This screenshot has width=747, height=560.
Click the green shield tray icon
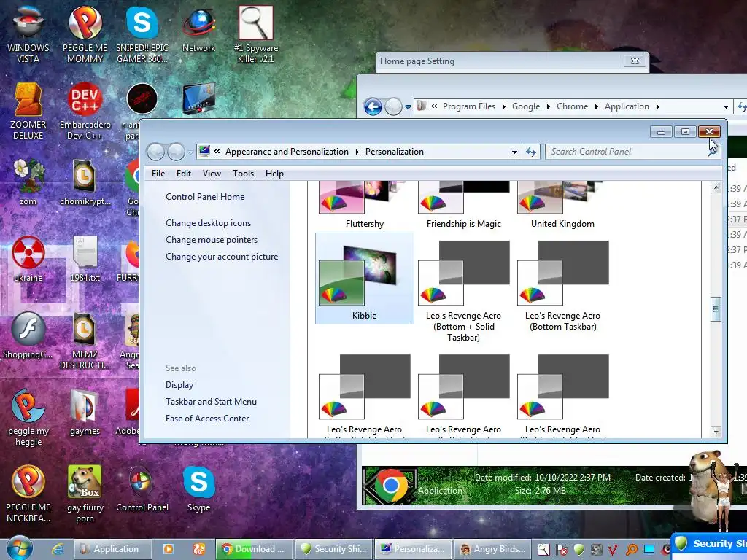578,550
